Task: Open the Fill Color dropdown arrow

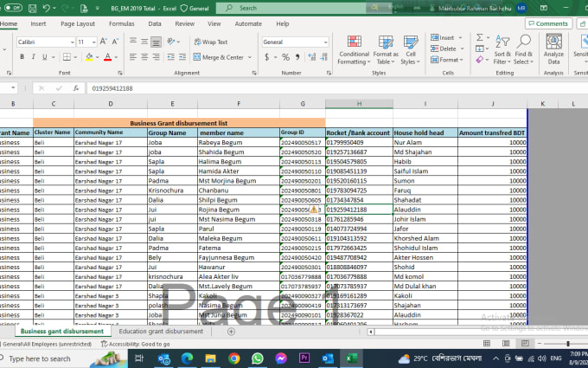Action: click(x=98, y=57)
